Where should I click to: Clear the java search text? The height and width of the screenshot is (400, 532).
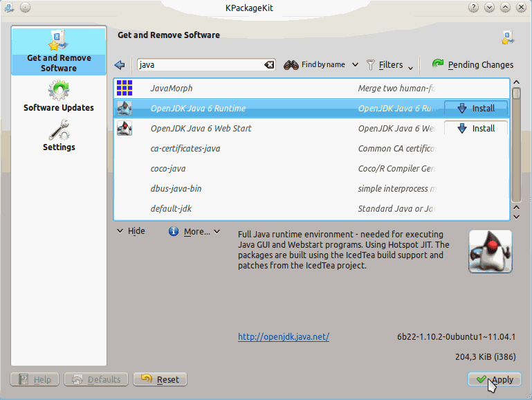pyautogui.click(x=269, y=64)
